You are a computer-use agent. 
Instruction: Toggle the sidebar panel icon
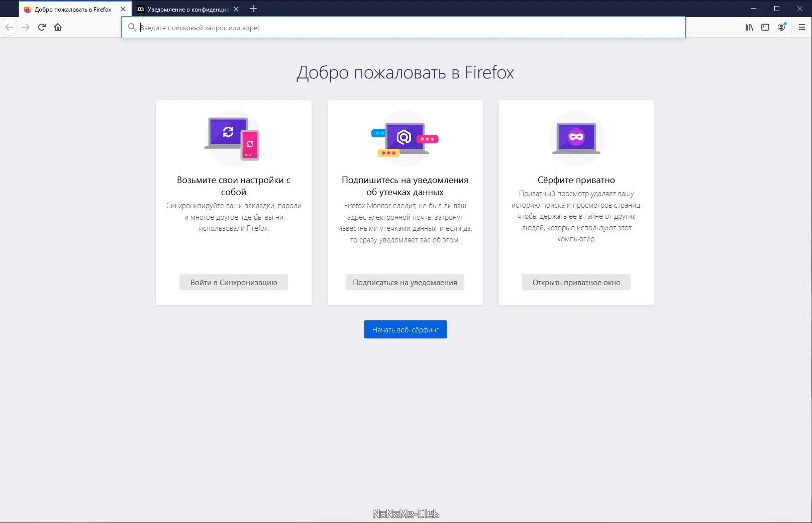tap(765, 27)
